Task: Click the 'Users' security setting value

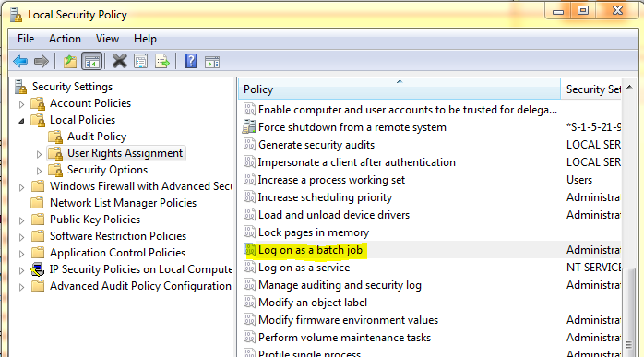Action: [x=579, y=180]
